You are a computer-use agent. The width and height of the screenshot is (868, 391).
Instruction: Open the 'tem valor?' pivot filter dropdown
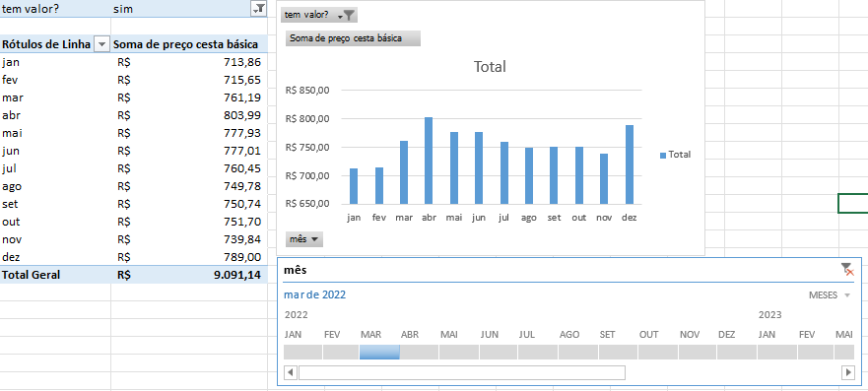(258, 8)
